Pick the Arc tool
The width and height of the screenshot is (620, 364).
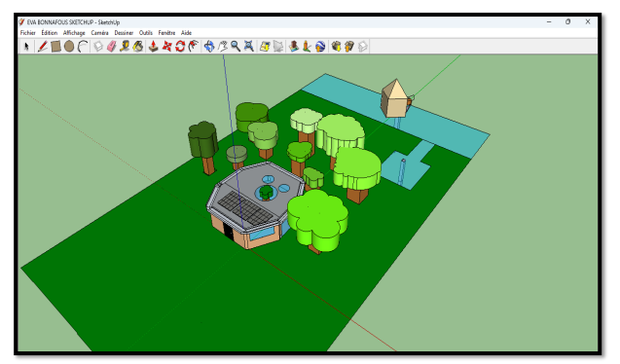tap(82, 47)
